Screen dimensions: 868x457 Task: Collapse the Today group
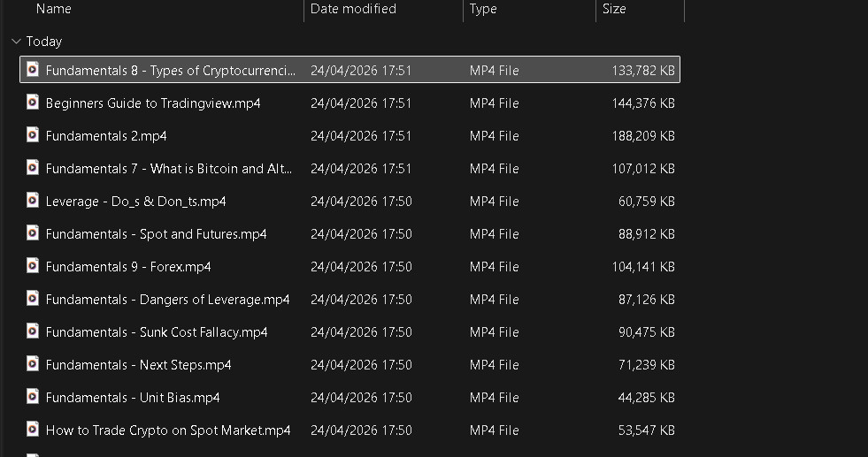point(17,42)
